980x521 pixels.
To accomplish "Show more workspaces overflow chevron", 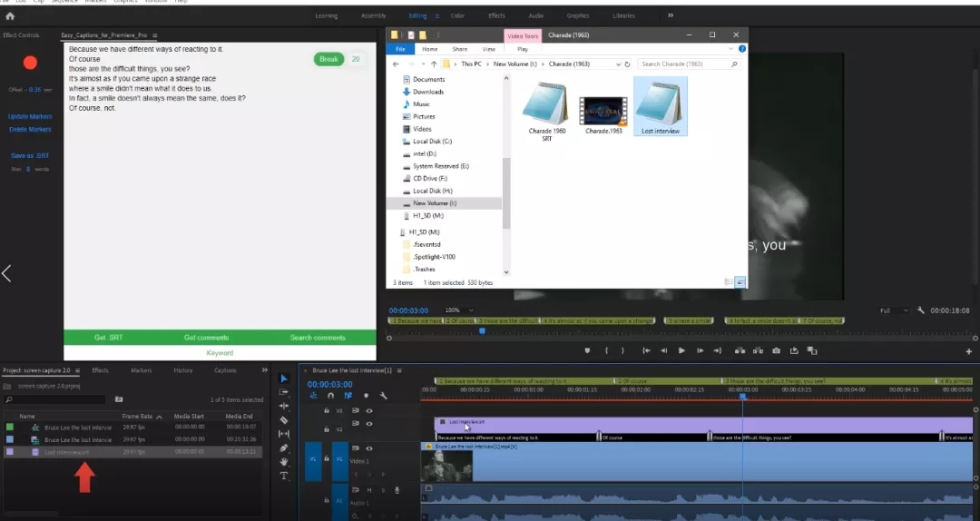I will tap(671, 15).
